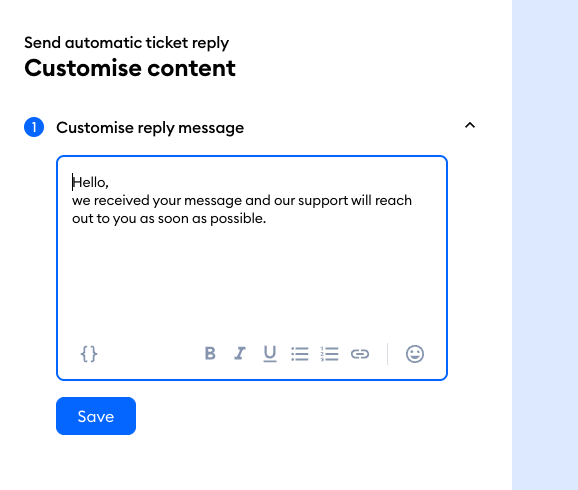The height and width of the screenshot is (490, 578).
Task: Insert a numbered list in the message
Action: pos(330,354)
